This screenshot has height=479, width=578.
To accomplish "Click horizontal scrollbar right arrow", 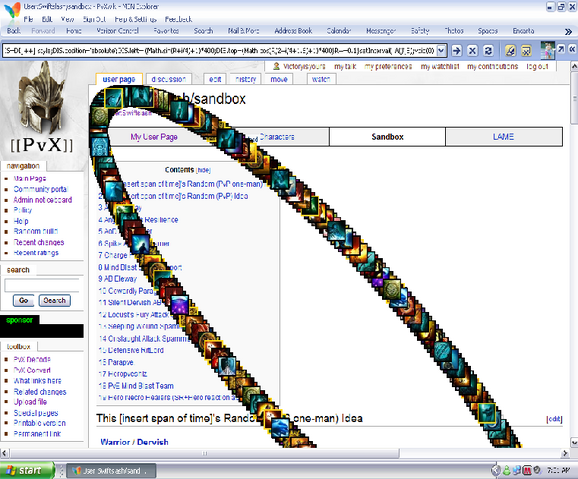I will (565, 453).
